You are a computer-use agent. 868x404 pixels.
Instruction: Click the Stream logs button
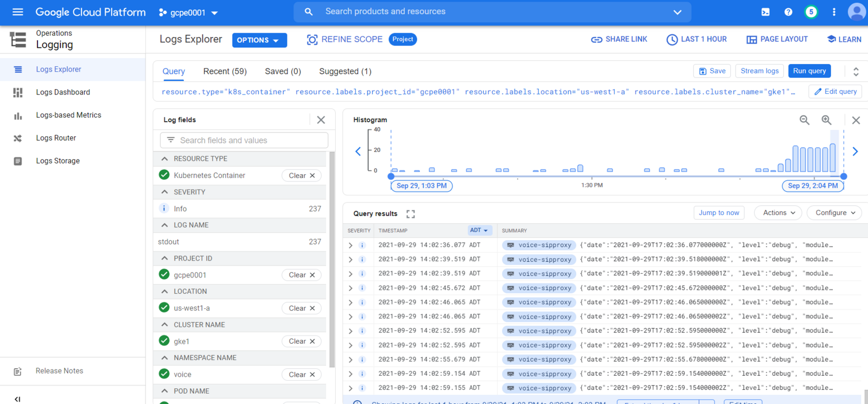tap(759, 71)
